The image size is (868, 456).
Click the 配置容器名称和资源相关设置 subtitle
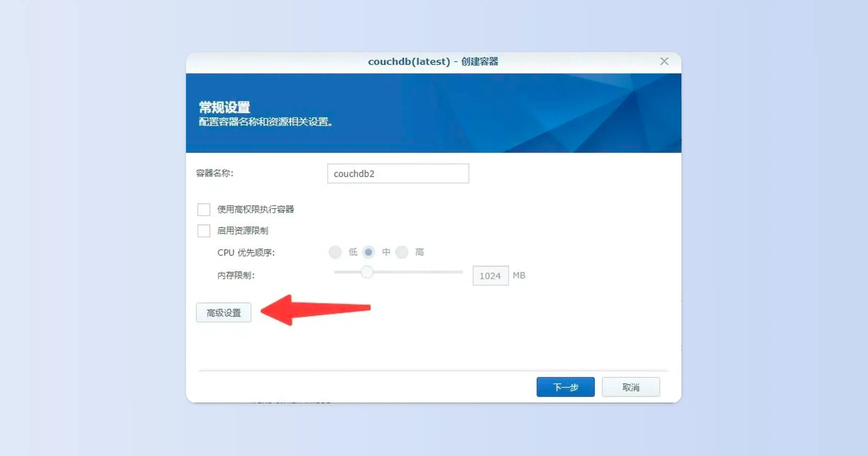click(x=266, y=122)
